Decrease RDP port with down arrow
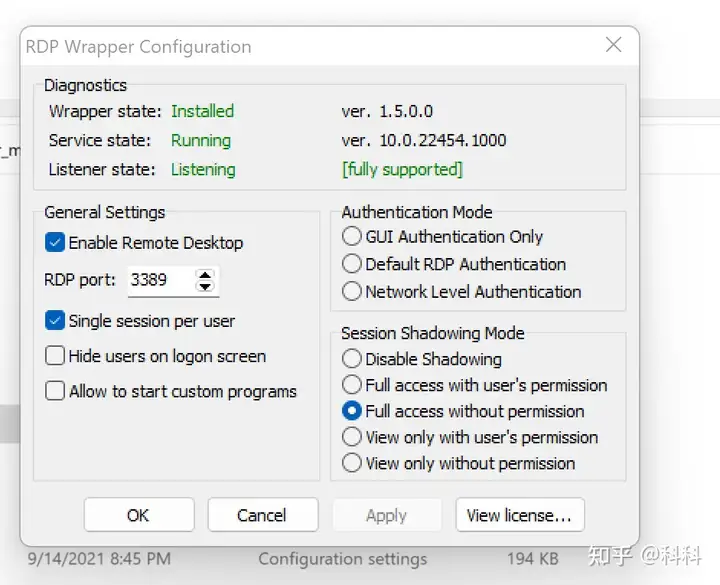Viewport: 720px width, 585px height. pos(205,286)
